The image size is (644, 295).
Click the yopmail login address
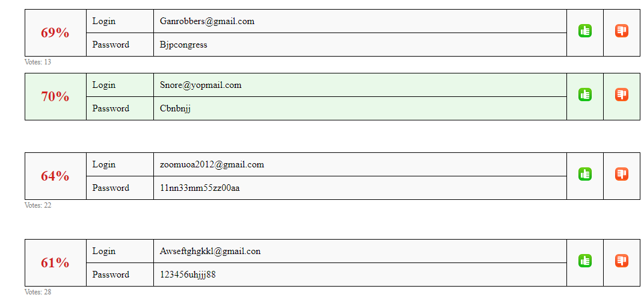coord(200,85)
